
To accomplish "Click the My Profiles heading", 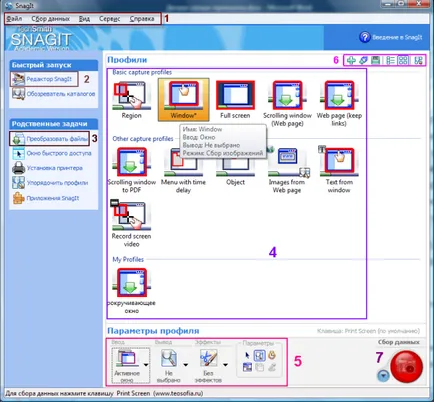I will click(x=128, y=259).
